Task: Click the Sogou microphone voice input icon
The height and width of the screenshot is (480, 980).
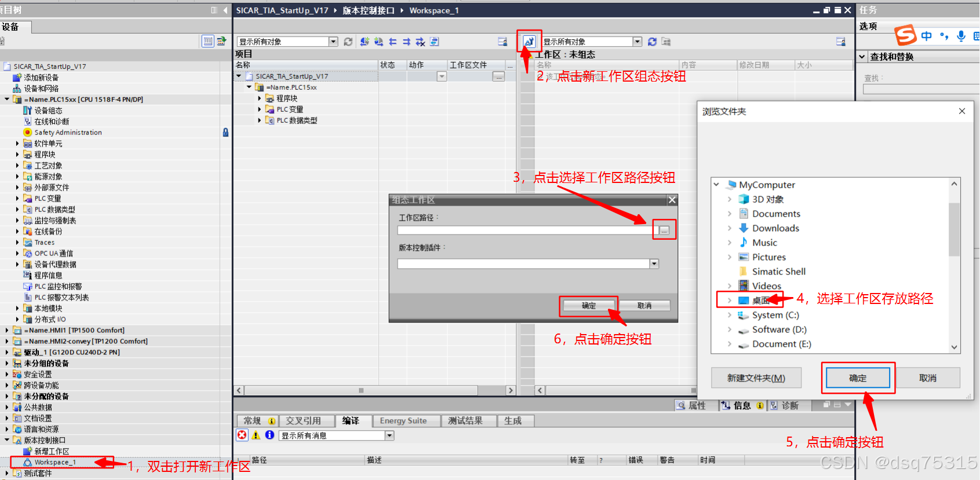Action: tap(961, 36)
